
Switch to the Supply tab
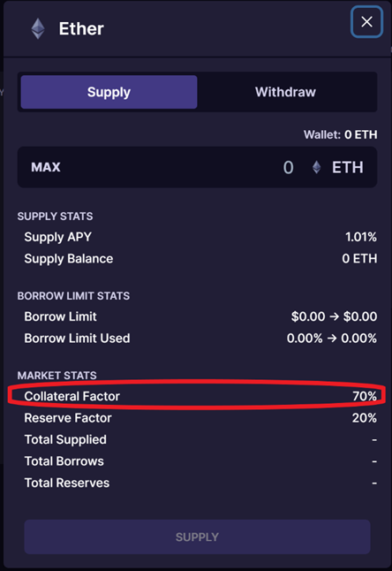click(x=109, y=92)
